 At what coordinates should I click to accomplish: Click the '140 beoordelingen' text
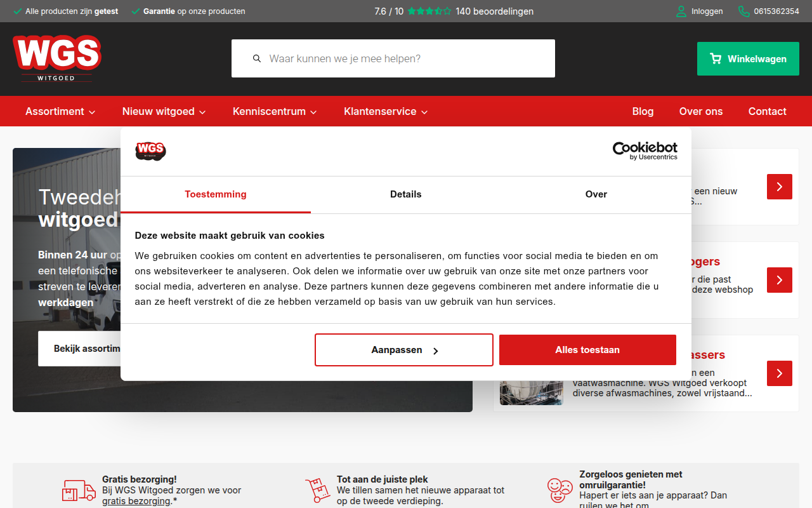pos(495,11)
